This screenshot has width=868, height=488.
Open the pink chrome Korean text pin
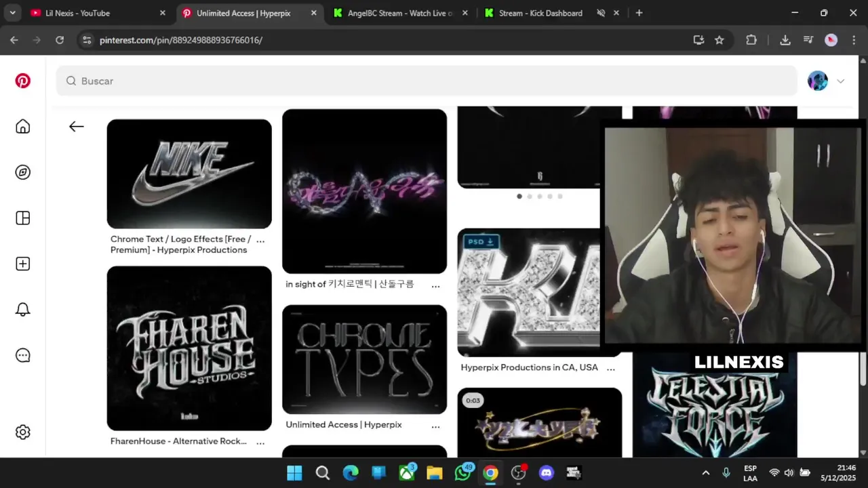tap(364, 191)
